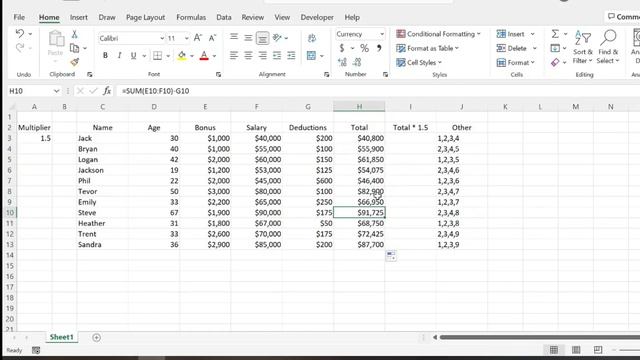640x360 pixels.
Task: Click the Insert Function fx icon
Action: [x=107, y=91]
